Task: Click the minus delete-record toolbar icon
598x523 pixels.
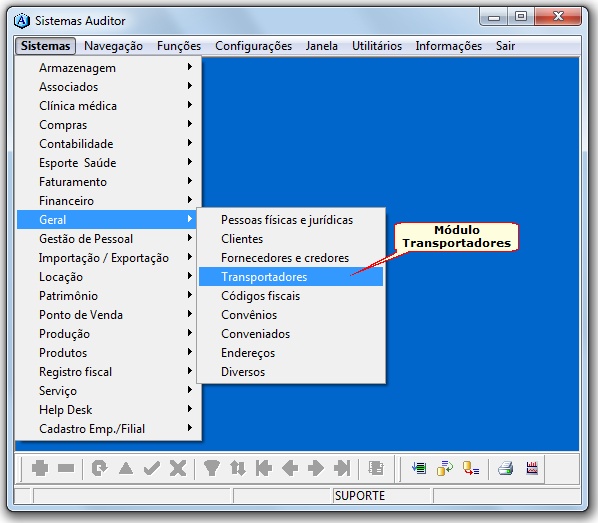Action: pyautogui.click(x=66, y=468)
